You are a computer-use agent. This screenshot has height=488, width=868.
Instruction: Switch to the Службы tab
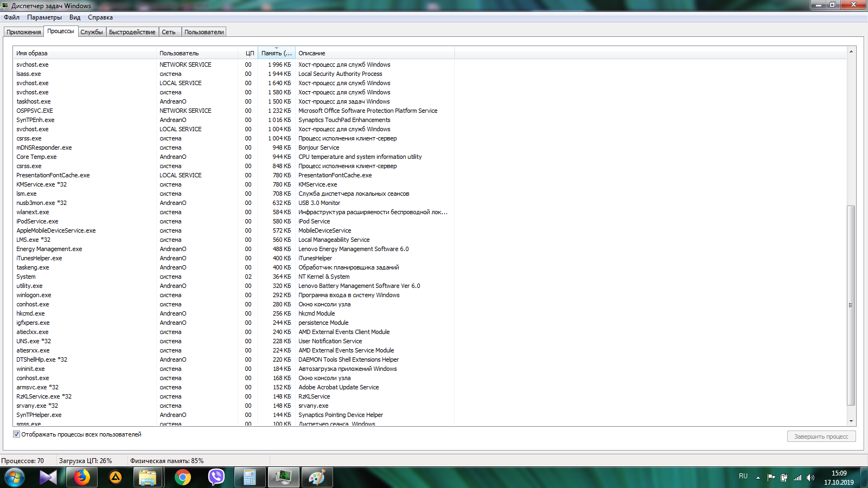tap(92, 32)
